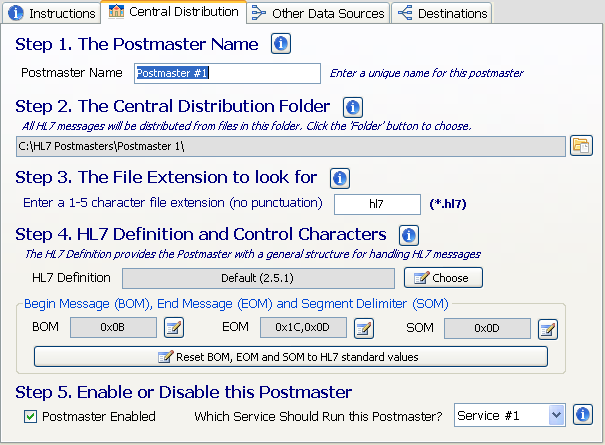605x445 pixels.
Task: Click the info icon beside Step 1 heading
Action: tap(281, 44)
